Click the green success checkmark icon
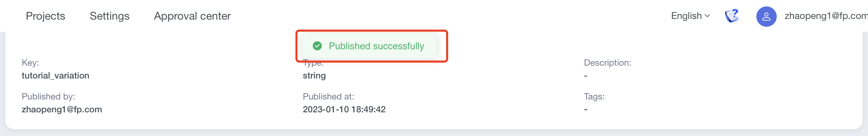 (x=317, y=46)
